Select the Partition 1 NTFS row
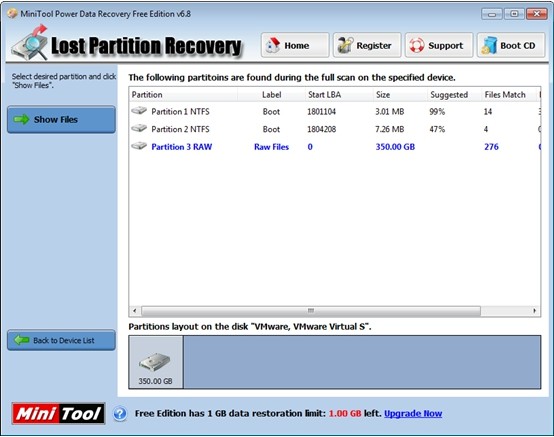 click(x=335, y=112)
